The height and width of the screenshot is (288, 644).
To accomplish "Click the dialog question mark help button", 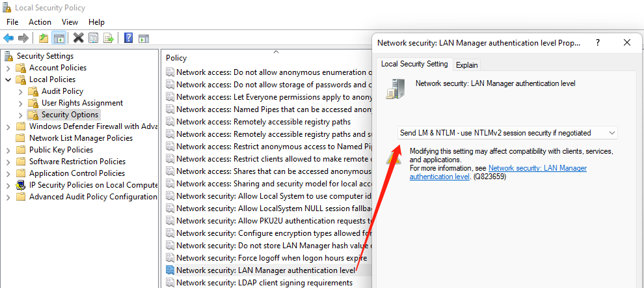I will 598,42.
